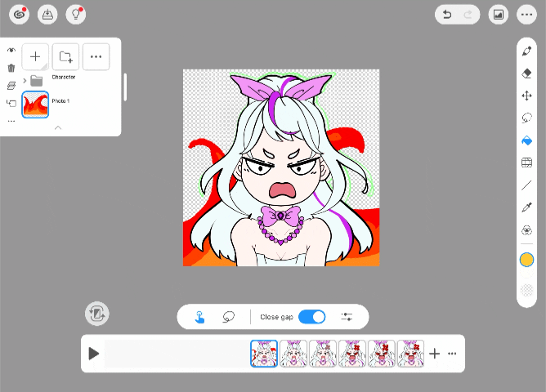Create a new layer folder

click(x=65, y=56)
